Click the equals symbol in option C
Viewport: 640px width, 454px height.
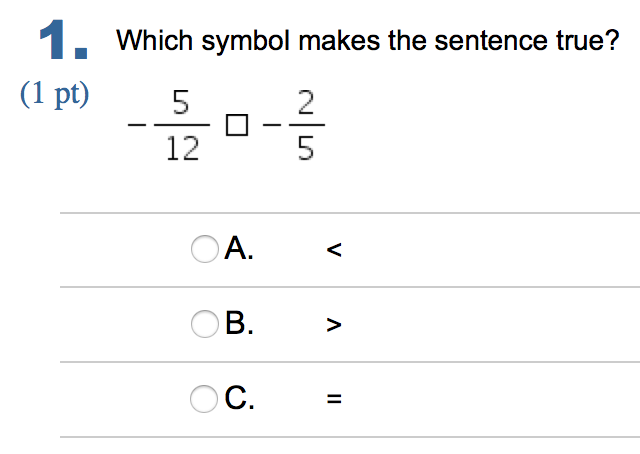[x=334, y=400]
